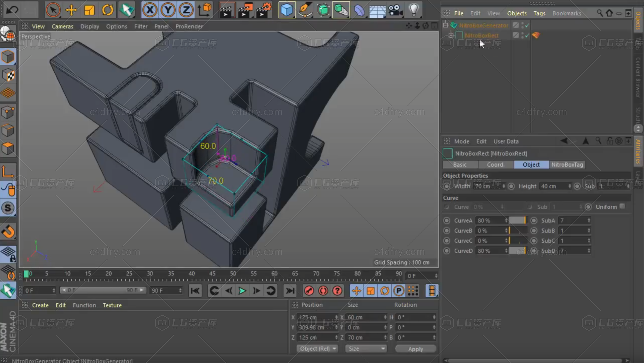This screenshot has height=363, width=644.
Task: Switch to the NitroBoxTag tab
Action: point(567,165)
